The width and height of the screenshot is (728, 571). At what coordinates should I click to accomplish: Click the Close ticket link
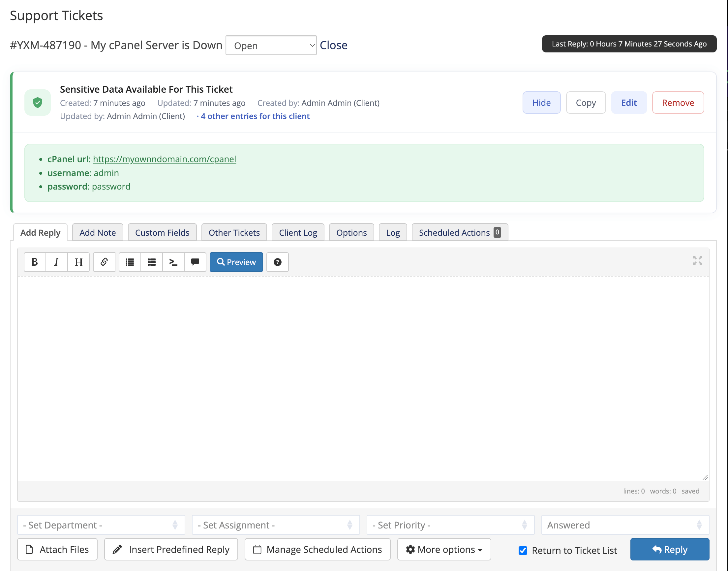(x=334, y=45)
